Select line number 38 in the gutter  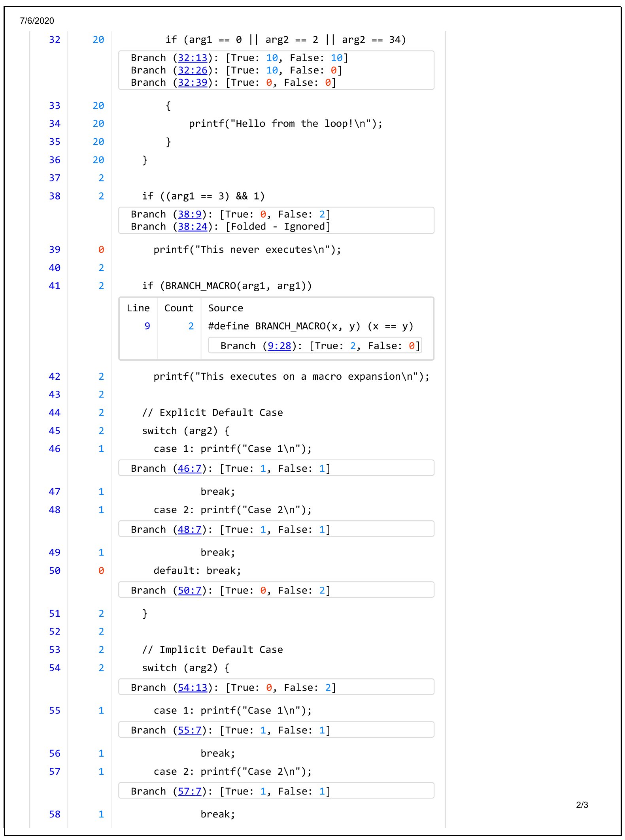click(x=55, y=196)
